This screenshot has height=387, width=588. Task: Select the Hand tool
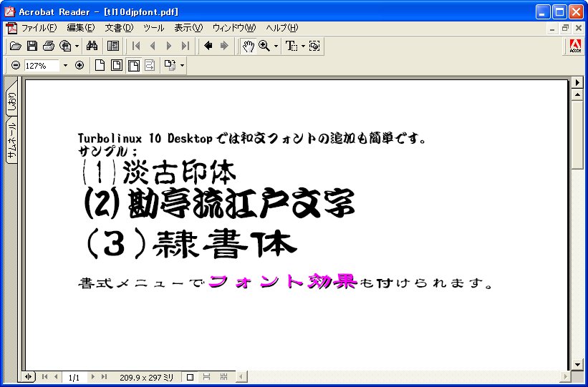click(248, 46)
